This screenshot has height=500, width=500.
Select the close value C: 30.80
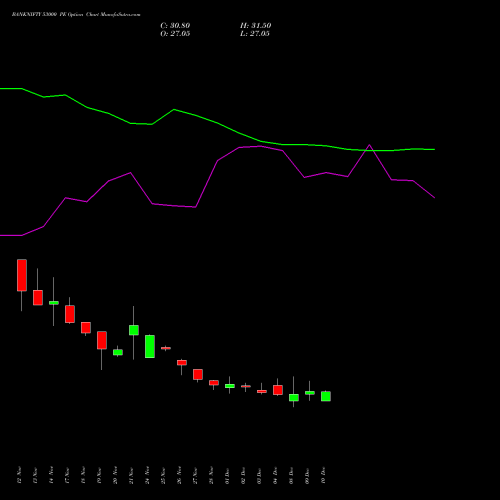175,26
